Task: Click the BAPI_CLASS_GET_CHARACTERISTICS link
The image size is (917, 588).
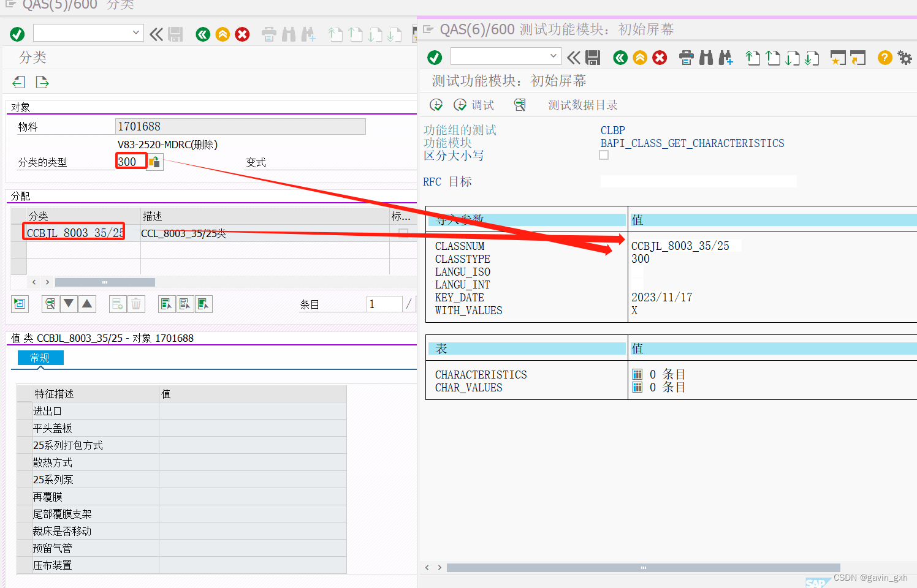Action: click(x=692, y=143)
